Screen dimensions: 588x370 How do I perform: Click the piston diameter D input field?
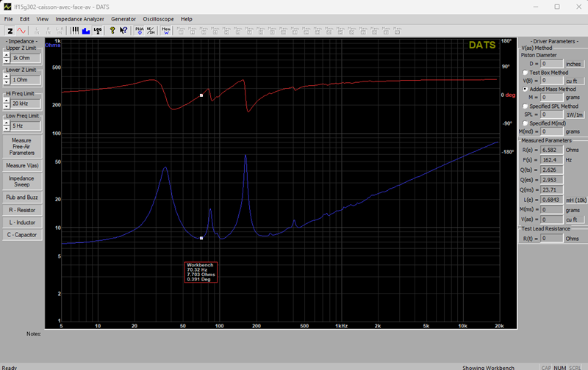click(x=552, y=64)
